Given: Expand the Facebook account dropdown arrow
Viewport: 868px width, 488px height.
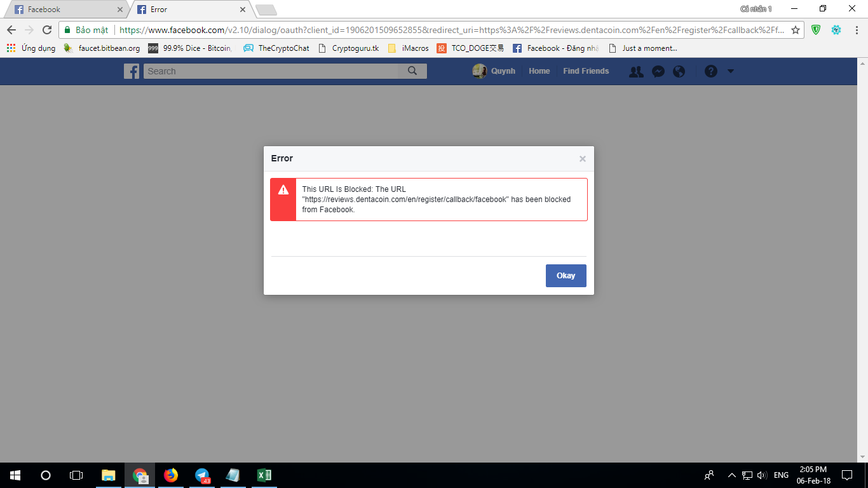Looking at the screenshot, I should click(730, 71).
